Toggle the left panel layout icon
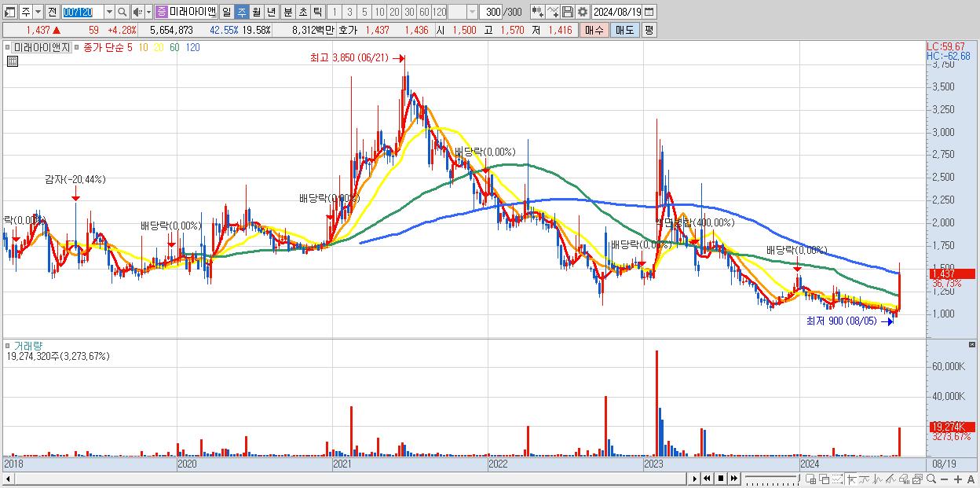This screenshot has height=488, width=980. click(9, 12)
